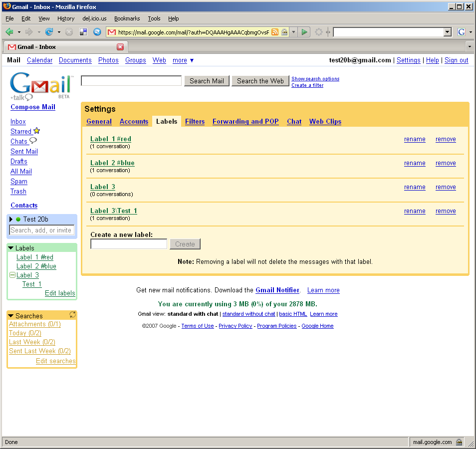
Task: Click the Google search engine icon
Action: point(462,32)
